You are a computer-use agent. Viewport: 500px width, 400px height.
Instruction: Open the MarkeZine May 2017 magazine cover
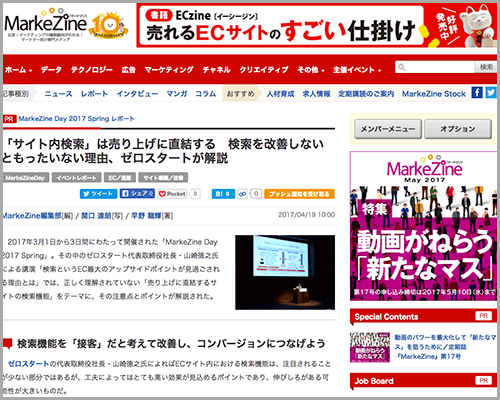(x=423, y=226)
